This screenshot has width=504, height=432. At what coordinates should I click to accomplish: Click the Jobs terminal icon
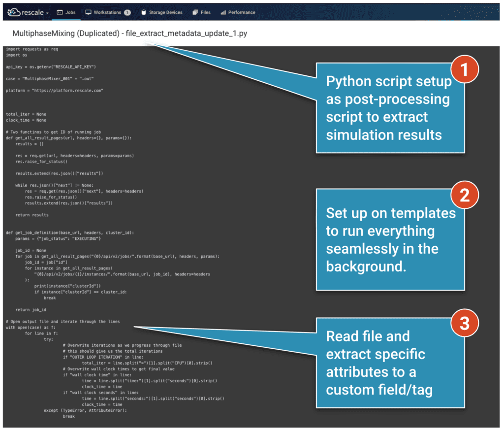point(60,12)
